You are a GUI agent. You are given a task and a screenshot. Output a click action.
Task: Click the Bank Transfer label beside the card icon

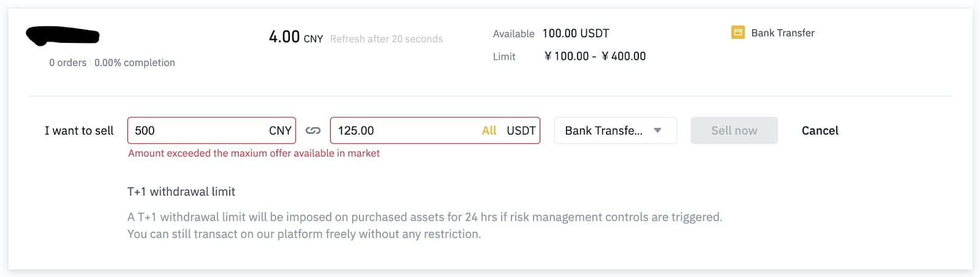pos(783,33)
